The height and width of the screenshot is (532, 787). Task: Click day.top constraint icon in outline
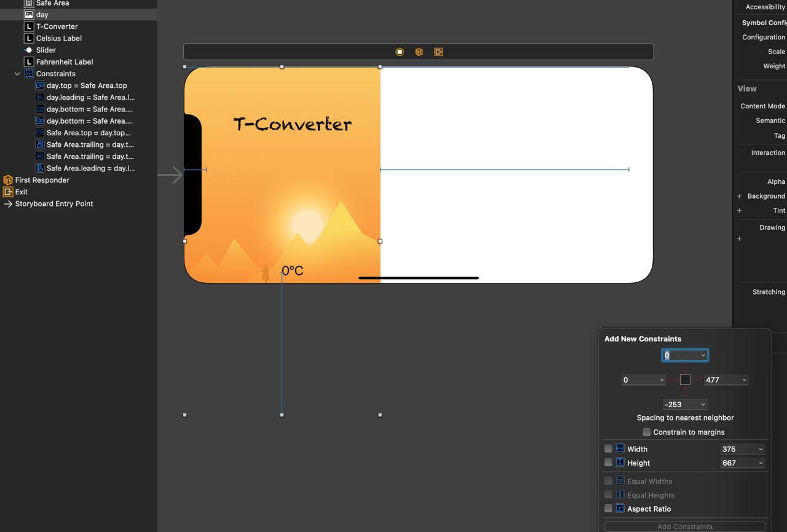tap(40, 85)
